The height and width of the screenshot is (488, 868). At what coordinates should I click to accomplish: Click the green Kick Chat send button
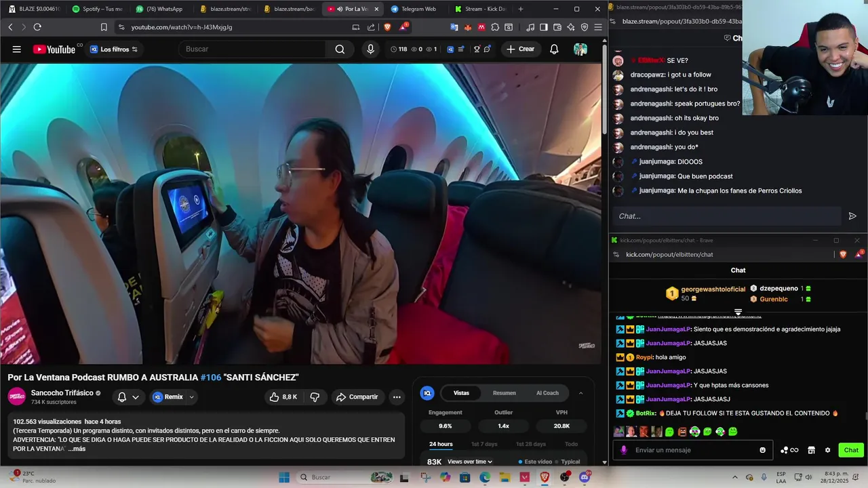[851, 450]
